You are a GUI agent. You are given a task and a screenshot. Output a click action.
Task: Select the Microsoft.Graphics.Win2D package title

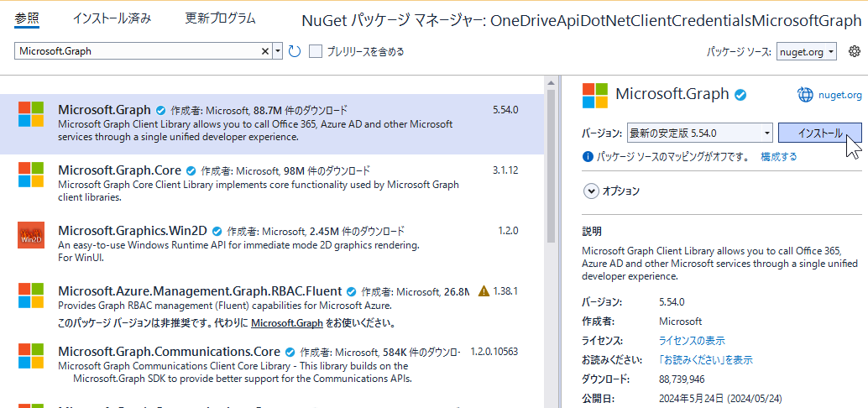[133, 230]
